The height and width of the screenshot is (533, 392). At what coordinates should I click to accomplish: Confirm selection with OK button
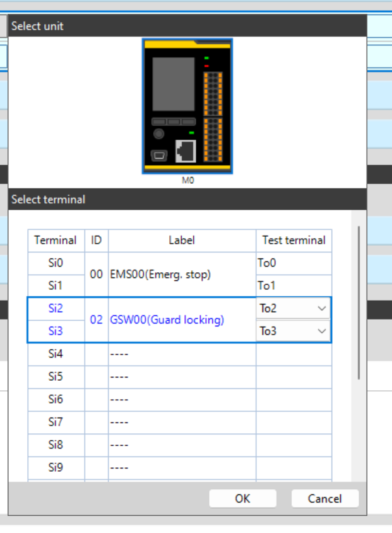(242, 499)
